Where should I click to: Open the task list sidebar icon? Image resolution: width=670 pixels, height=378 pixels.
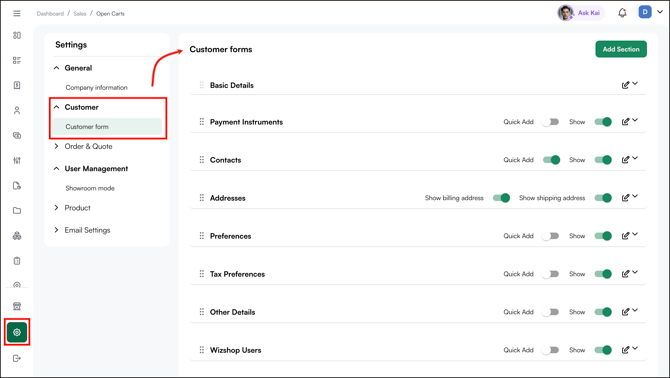coord(17,60)
